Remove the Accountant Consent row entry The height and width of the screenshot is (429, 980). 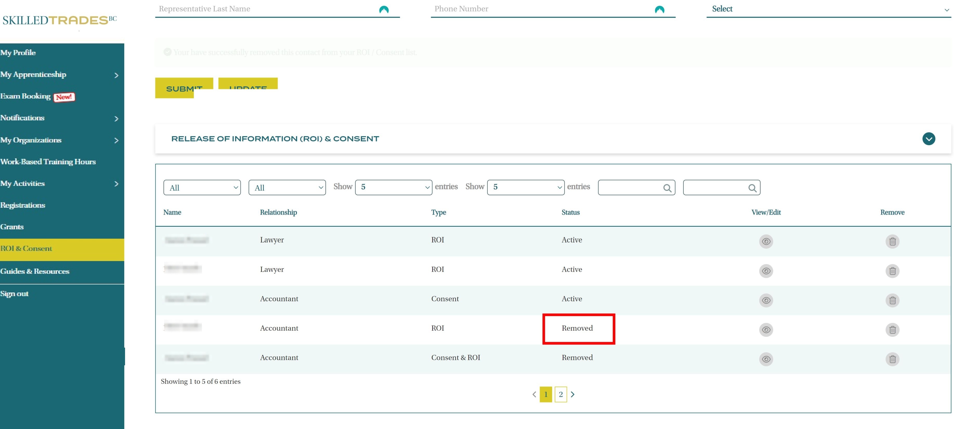pos(892,300)
